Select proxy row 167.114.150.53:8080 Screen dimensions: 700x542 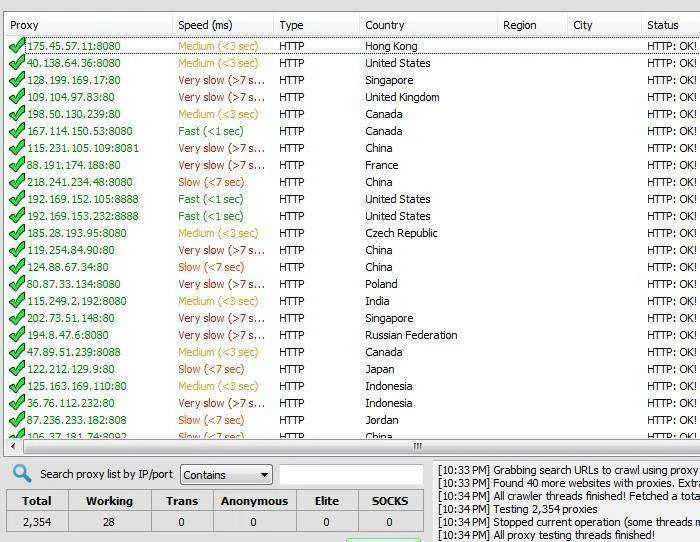click(x=353, y=131)
